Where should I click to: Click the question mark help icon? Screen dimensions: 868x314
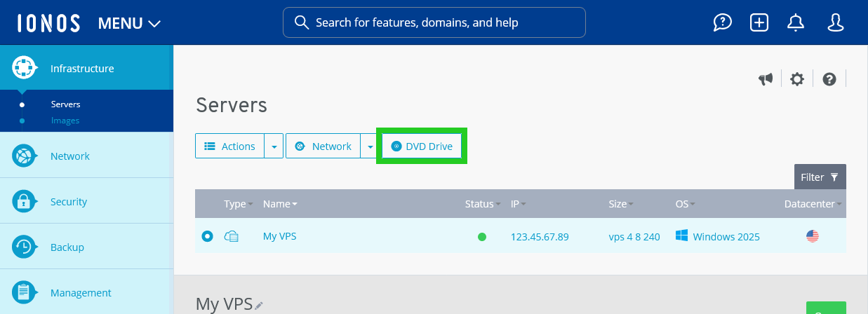pyautogui.click(x=829, y=79)
